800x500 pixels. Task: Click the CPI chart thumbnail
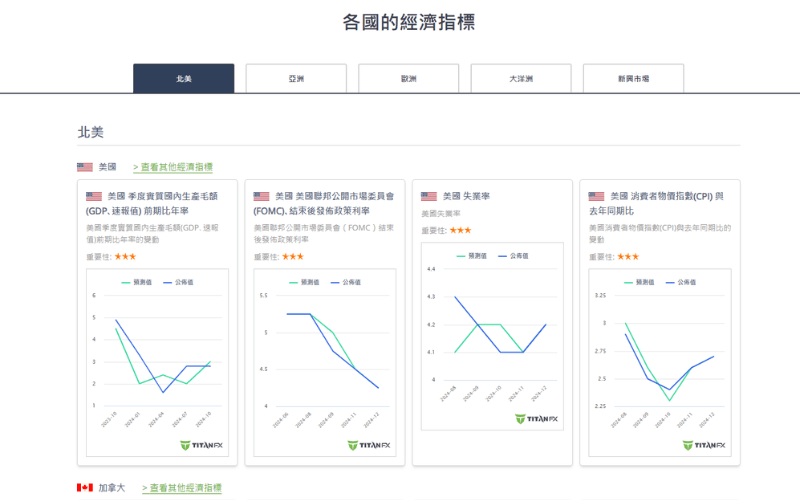point(660,362)
